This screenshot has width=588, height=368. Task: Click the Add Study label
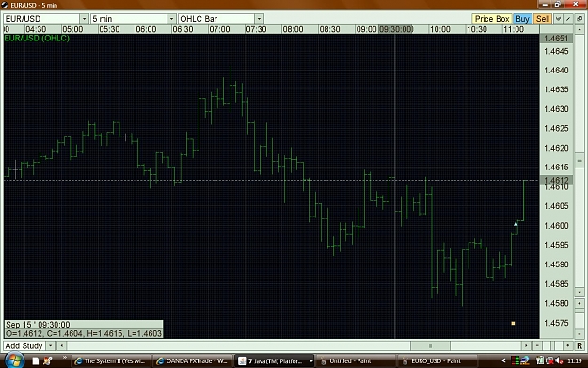[x=24, y=345]
